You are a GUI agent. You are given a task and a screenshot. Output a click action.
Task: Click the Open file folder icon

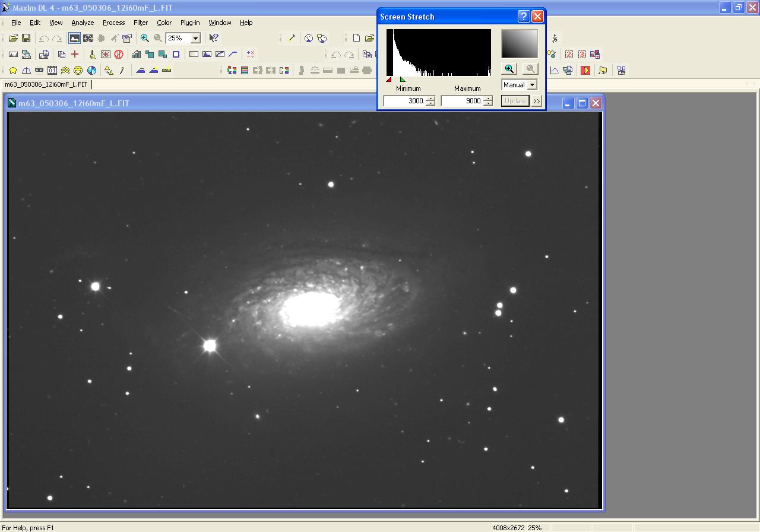click(x=13, y=38)
